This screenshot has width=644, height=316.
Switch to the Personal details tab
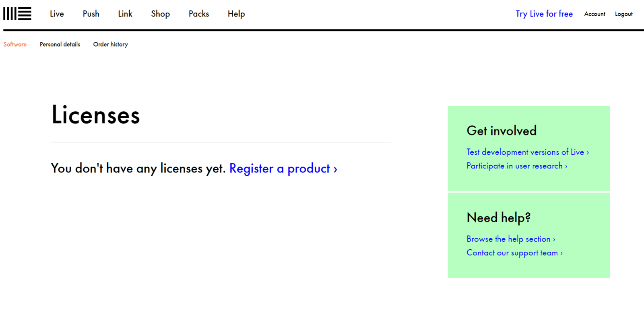point(60,44)
